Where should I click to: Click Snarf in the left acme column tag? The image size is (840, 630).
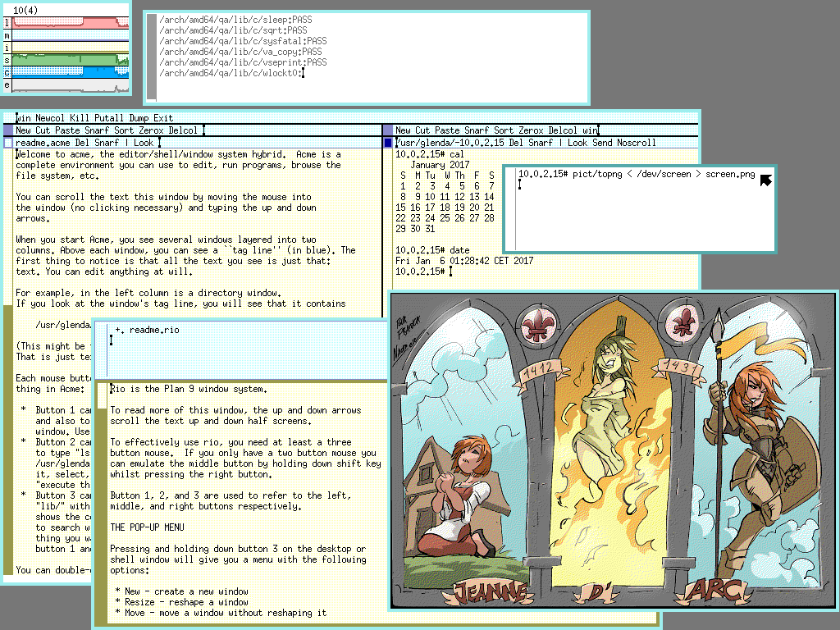coord(97,130)
